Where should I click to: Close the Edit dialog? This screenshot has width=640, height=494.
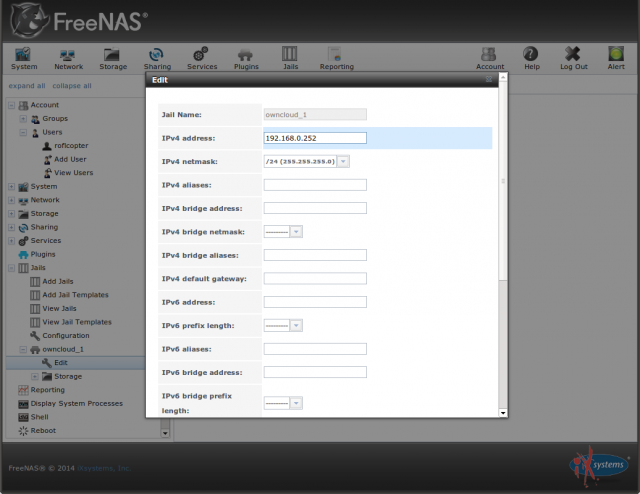pyautogui.click(x=489, y=80)
